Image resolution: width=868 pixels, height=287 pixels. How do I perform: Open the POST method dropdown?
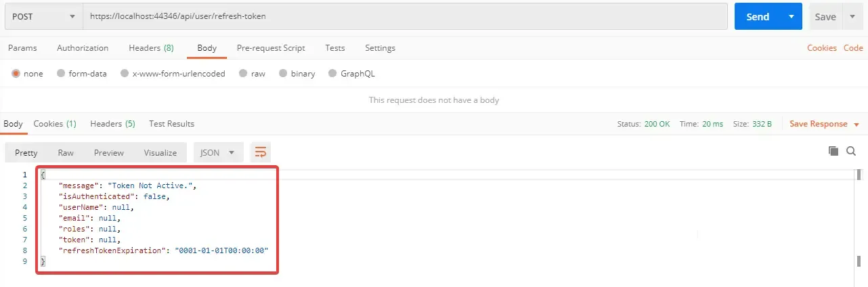(43, 16)
